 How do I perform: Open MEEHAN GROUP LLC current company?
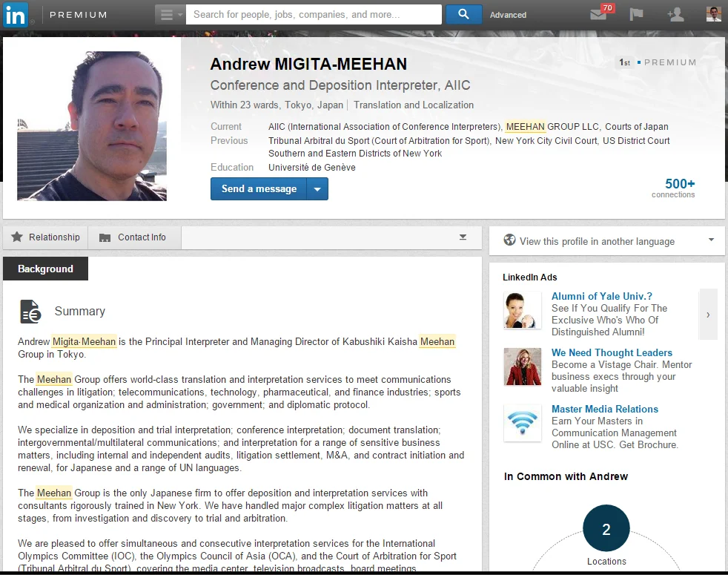click(552, 126)
